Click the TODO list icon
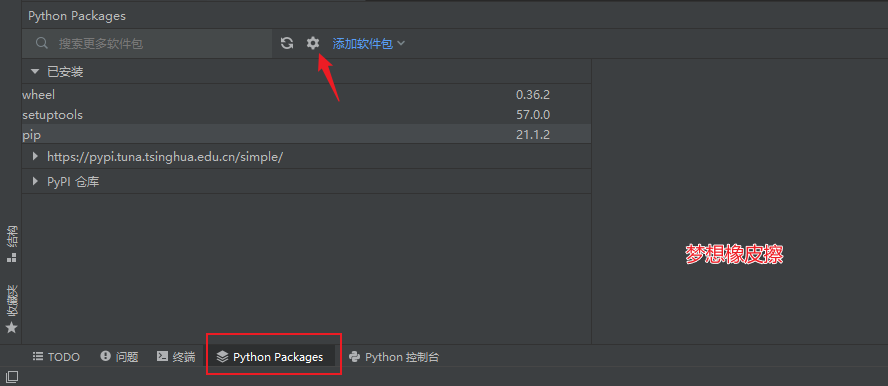Viewport: 888px width, 386px height. click(x=38, y=357)
